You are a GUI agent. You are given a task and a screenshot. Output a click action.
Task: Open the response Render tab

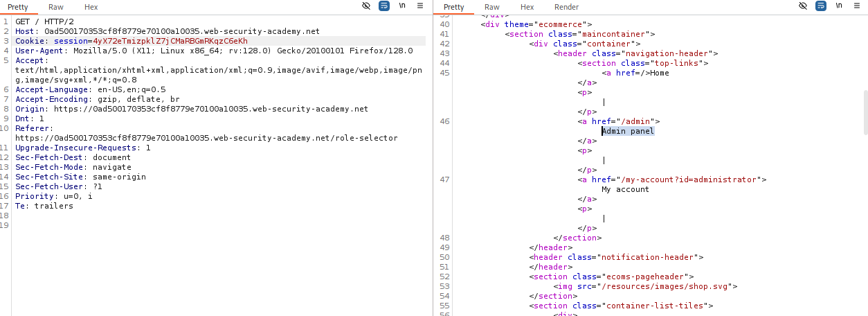click(x=566, y=7)
